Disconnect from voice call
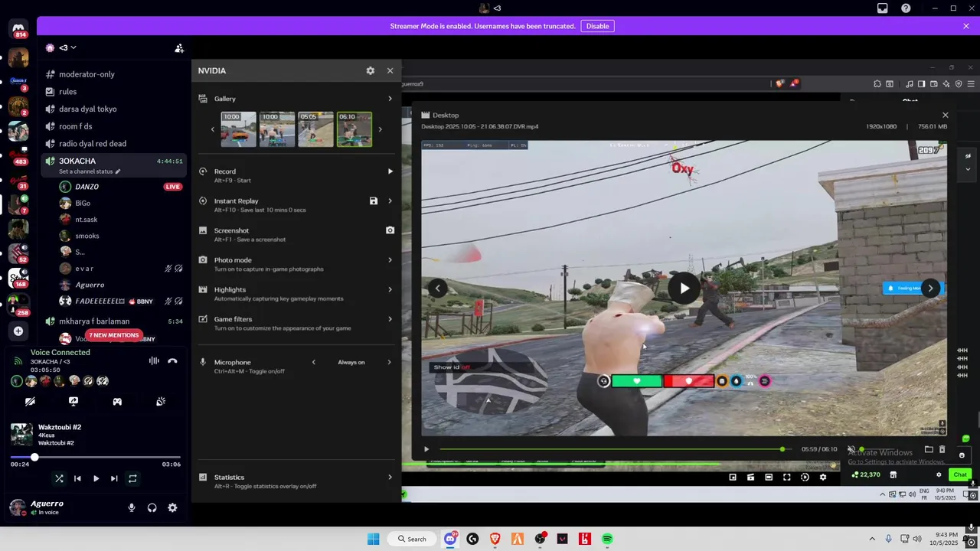The image size is (980, 551). 172,360
